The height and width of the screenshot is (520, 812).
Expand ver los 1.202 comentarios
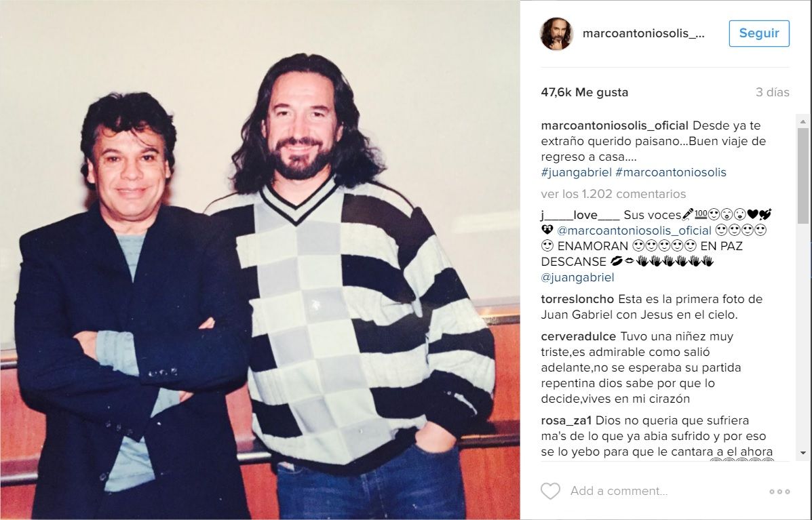point(614,194)
